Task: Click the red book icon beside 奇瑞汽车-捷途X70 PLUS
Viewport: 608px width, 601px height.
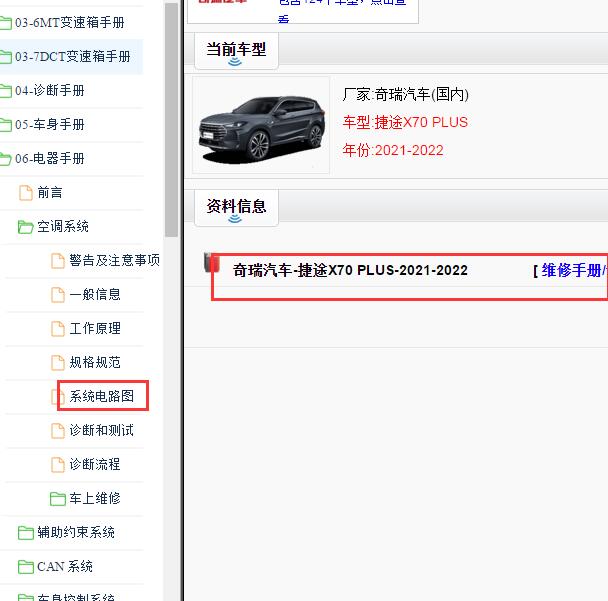Action: pos(211,263)
